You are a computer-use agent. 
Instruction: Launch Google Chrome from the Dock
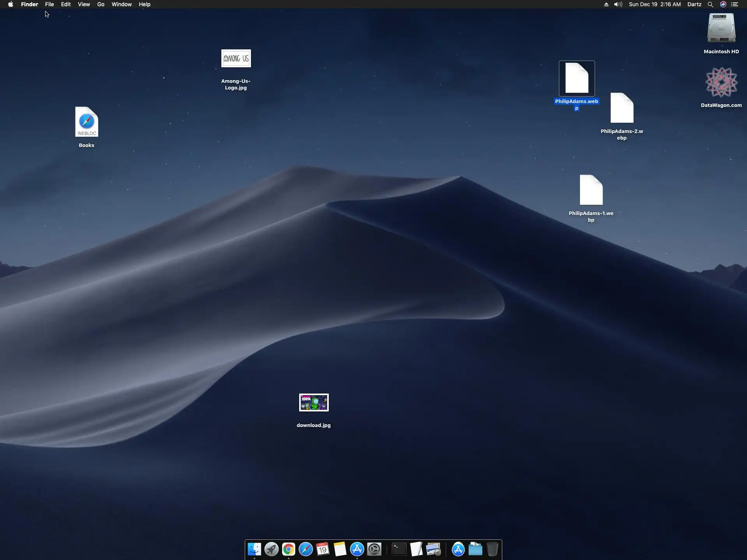tap(288, 549)
